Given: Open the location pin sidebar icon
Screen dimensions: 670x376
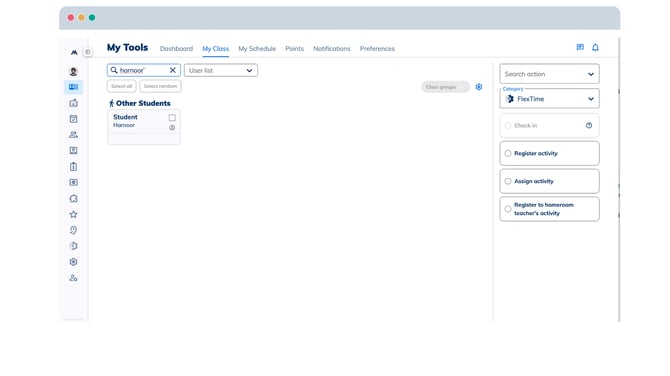Looking at the screenshot, I should [73, 230].
